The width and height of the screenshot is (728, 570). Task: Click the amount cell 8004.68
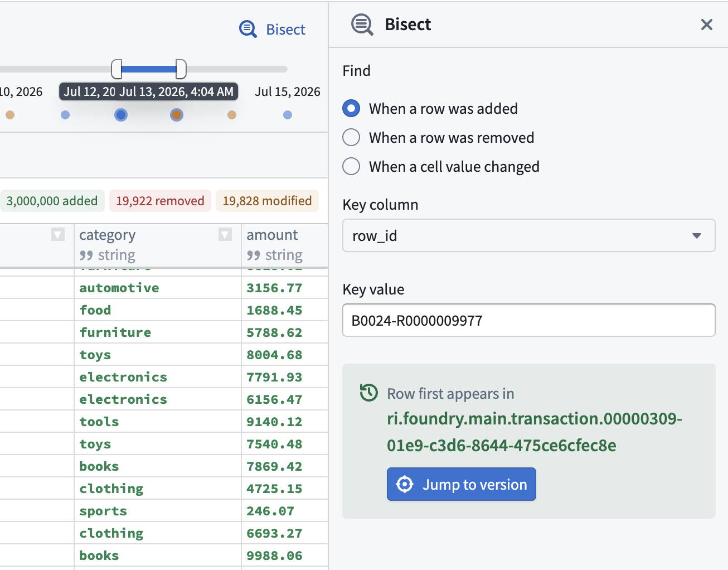285,355
